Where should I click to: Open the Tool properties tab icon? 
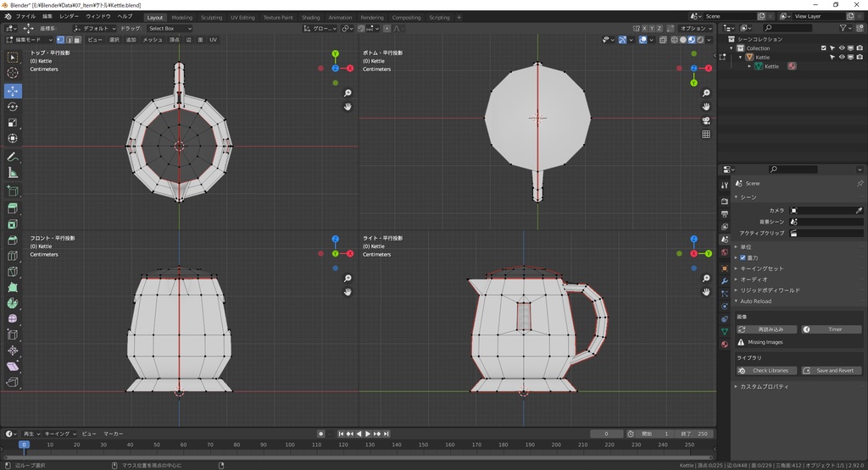coord(725,185)
